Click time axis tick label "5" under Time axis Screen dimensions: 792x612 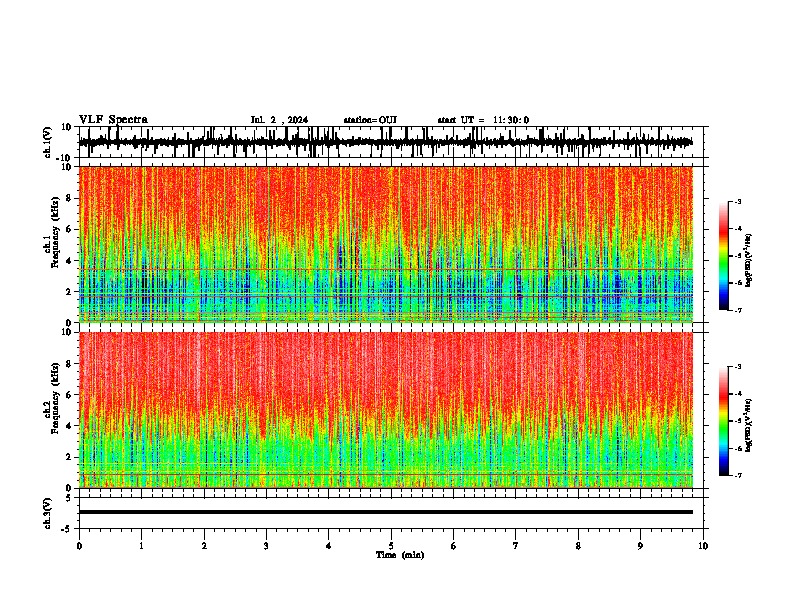click(391, 546)
